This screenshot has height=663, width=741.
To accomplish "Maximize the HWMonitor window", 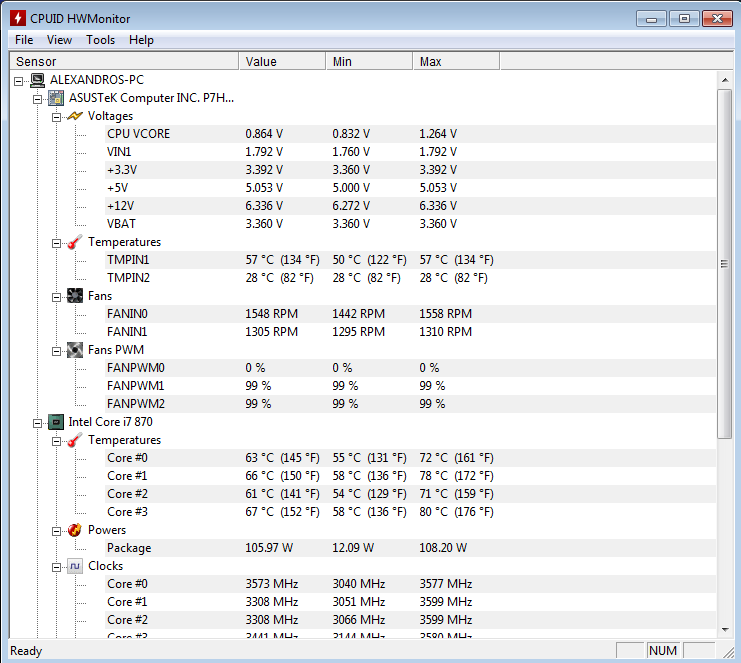I will tap(684, 19).
